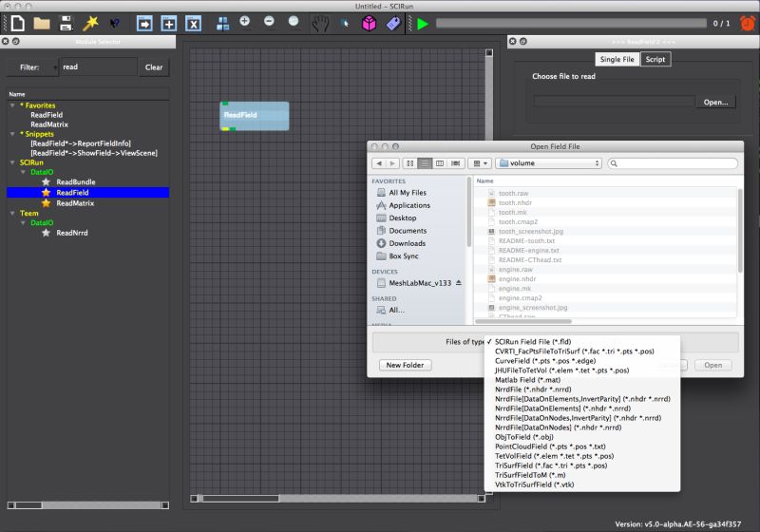Click the Open... button in ReadField panel

tap(715, 103)
